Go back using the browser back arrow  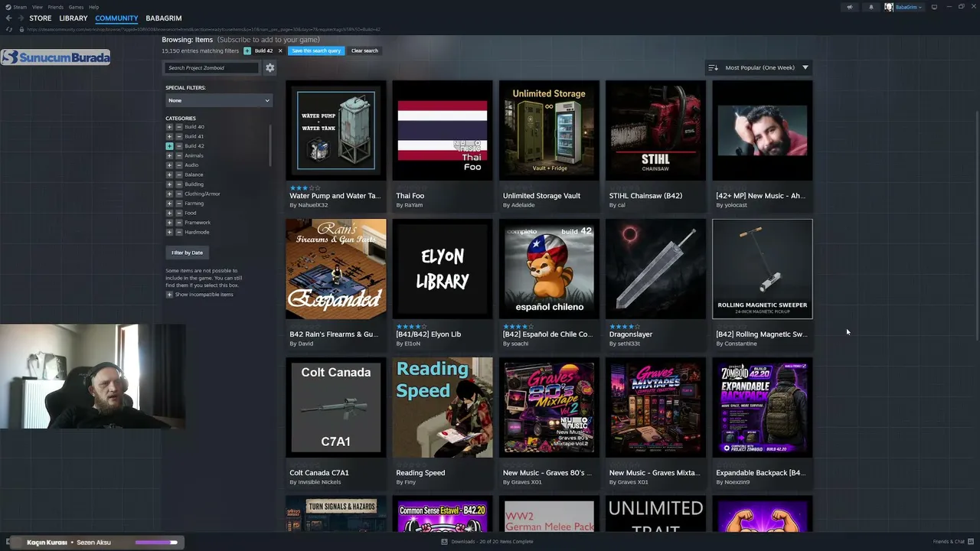(8, 18)
